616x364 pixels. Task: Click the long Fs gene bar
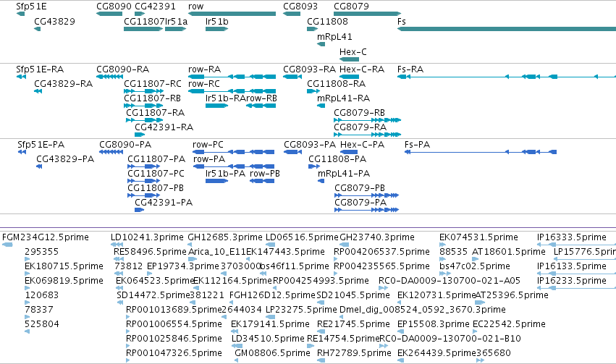(x=507, y=29)
